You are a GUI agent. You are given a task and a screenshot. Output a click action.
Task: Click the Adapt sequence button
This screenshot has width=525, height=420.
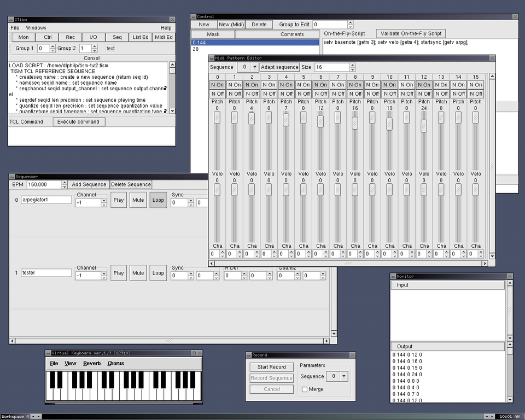(279, 67)
